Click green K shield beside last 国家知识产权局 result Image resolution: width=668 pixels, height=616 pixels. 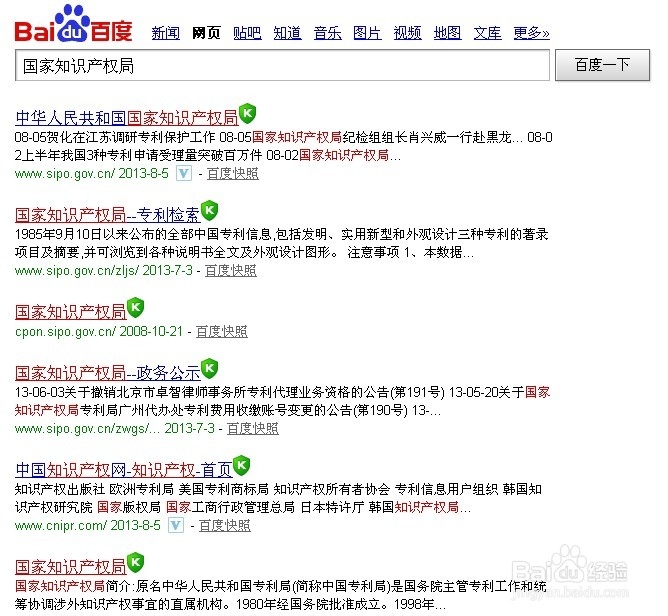(x=135, y=562)
